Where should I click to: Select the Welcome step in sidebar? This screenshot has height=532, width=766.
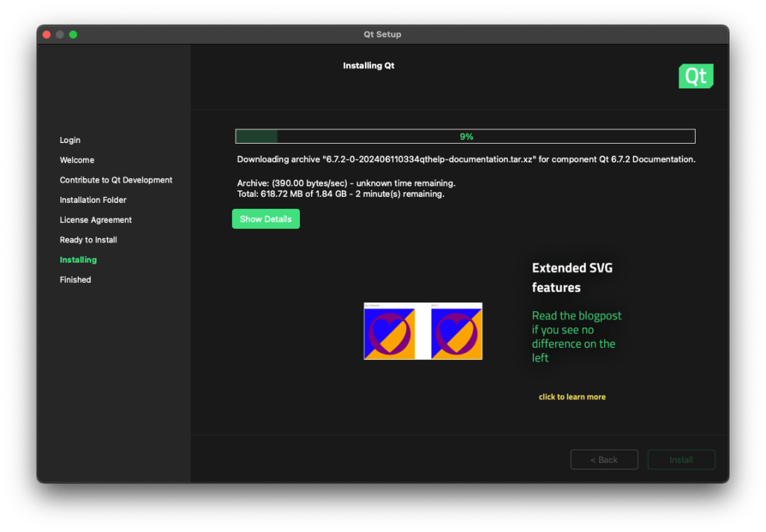pyautogui.click(x=77, y=160)
